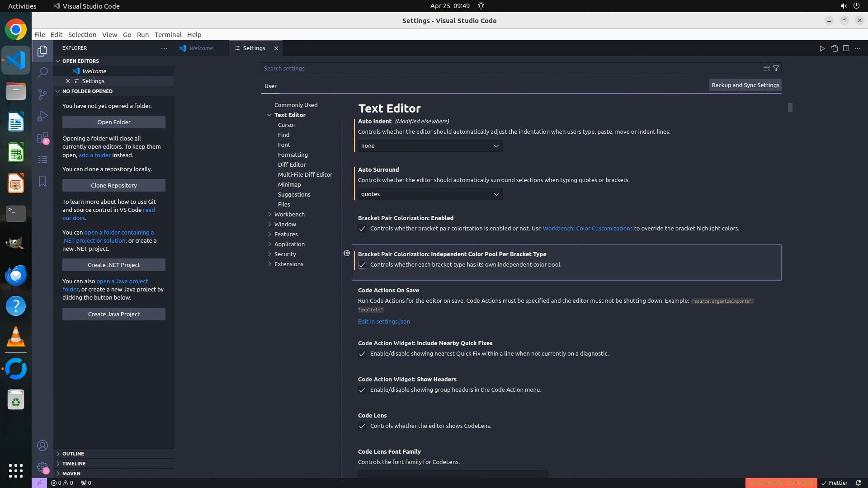Expand the Workbench settings category
The height and width of the screenshot is (488, 868).
click(x=289, y=214)
